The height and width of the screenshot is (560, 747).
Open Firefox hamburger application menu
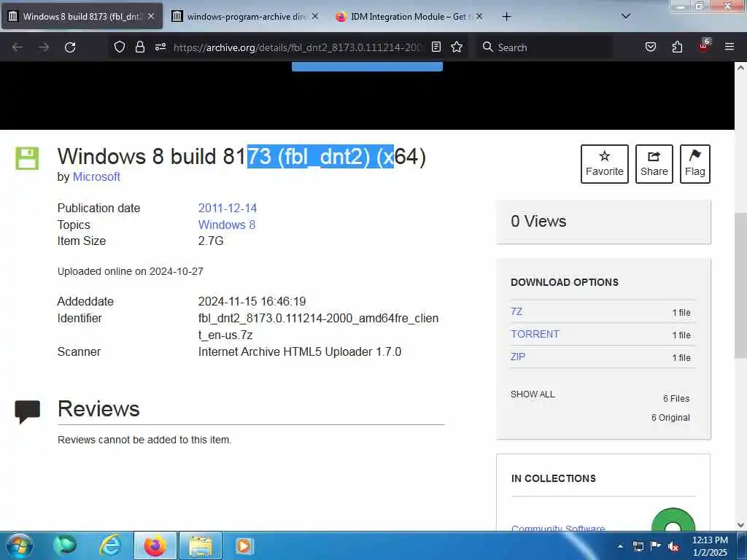coord(729,47)
